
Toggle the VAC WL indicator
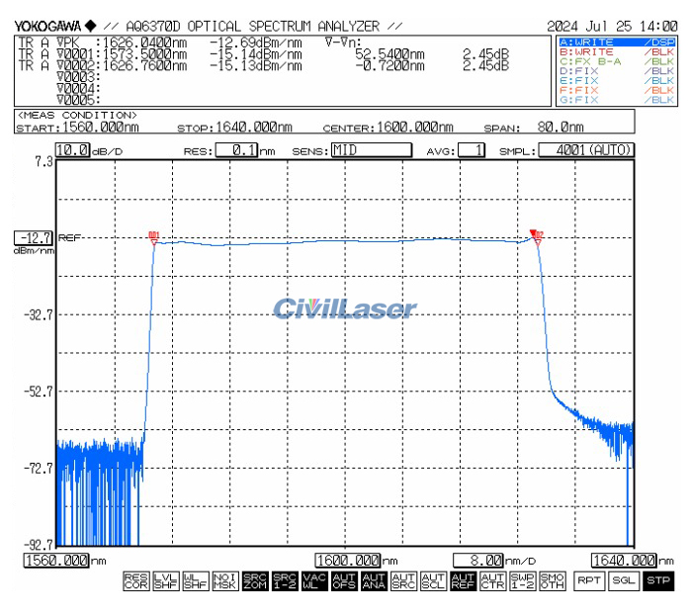click(314, 580)
